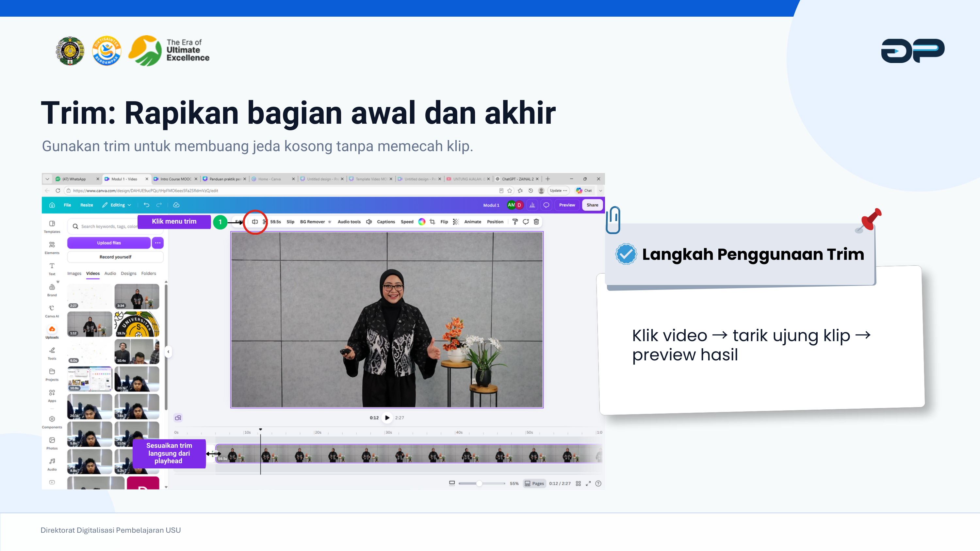The image size is (980, 551).
Task: Open the Uploads sidebar panel
Action: tap(52, 332)
